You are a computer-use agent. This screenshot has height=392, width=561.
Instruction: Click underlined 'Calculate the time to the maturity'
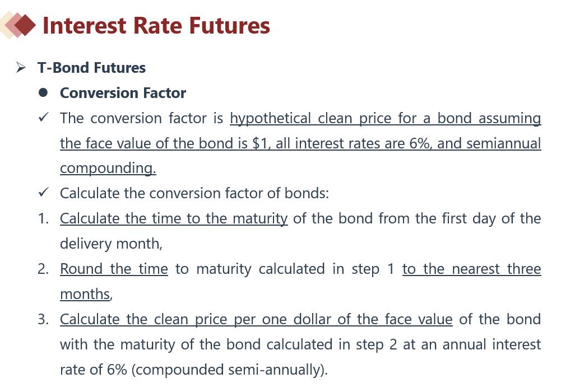[174, 219]
